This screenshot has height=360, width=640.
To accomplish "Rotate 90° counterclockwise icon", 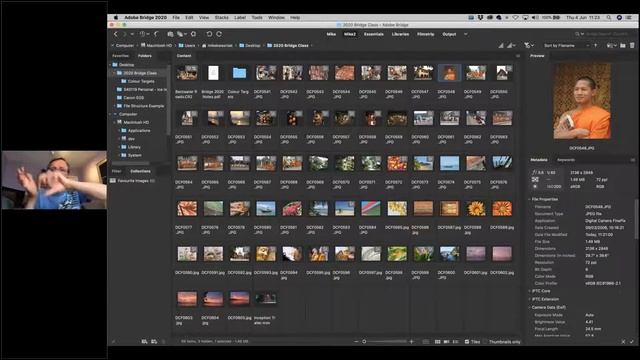I will 209,34.
